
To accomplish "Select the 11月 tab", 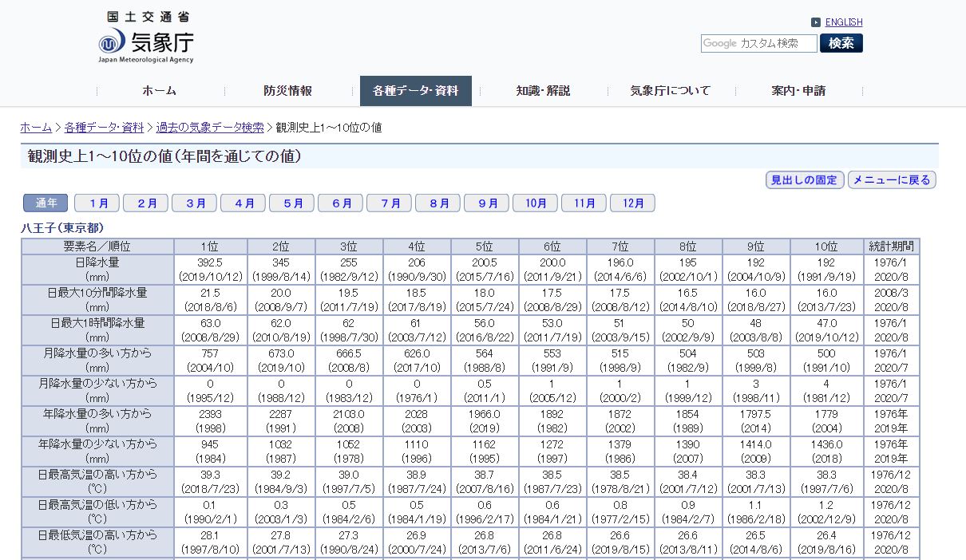I will tap(584, 203).
